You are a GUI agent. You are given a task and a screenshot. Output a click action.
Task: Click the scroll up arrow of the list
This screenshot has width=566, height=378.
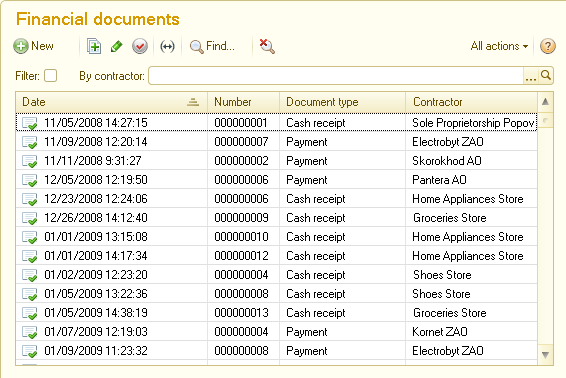click(545, 102)
